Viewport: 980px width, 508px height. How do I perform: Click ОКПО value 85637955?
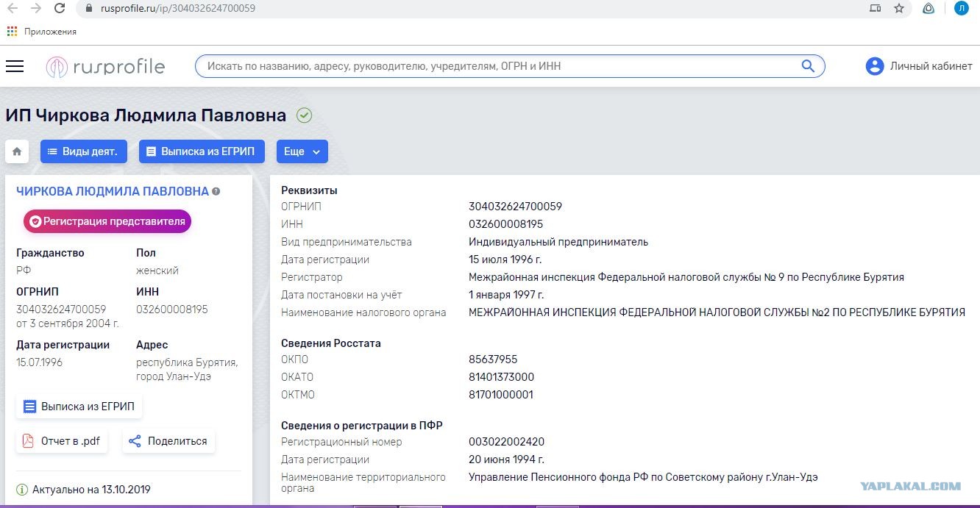tap(493, 359)
